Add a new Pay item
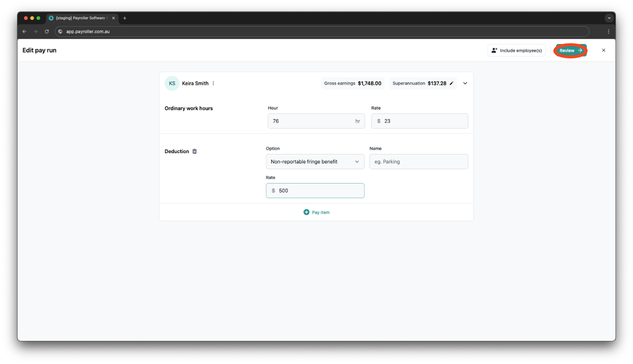The width and height of the screenshot is (633, 364). [x=316, y=212]
